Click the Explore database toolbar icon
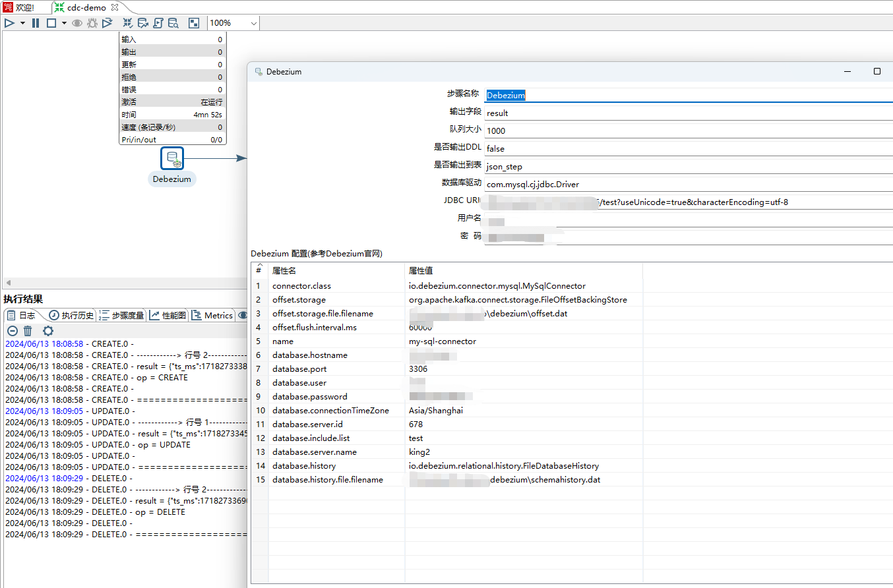 tap(173, 23)
